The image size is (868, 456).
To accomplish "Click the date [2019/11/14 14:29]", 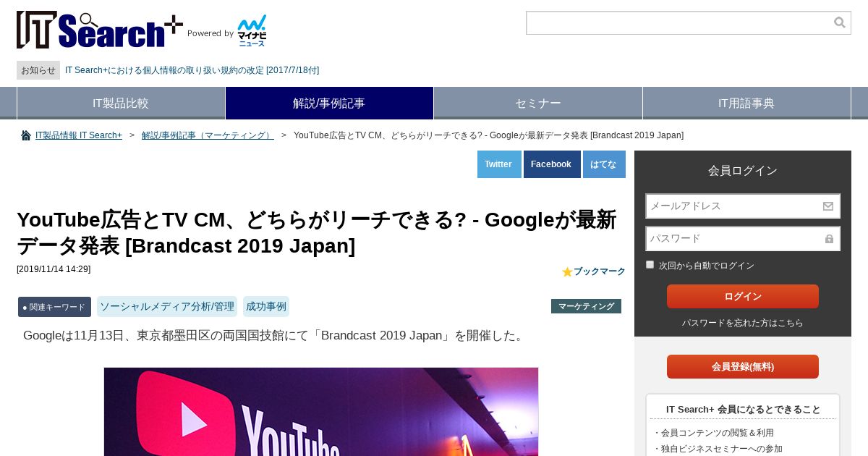I will point(54,269).
